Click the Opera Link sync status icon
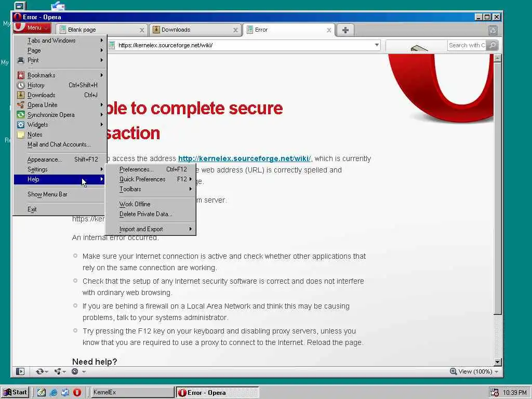The width and height of the screenshot is (532, 399). coord(39,371)
